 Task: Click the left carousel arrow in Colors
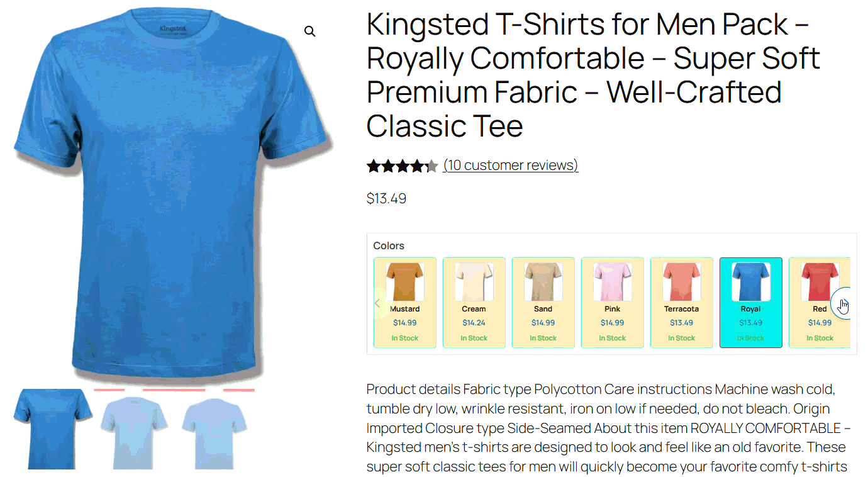377,303
